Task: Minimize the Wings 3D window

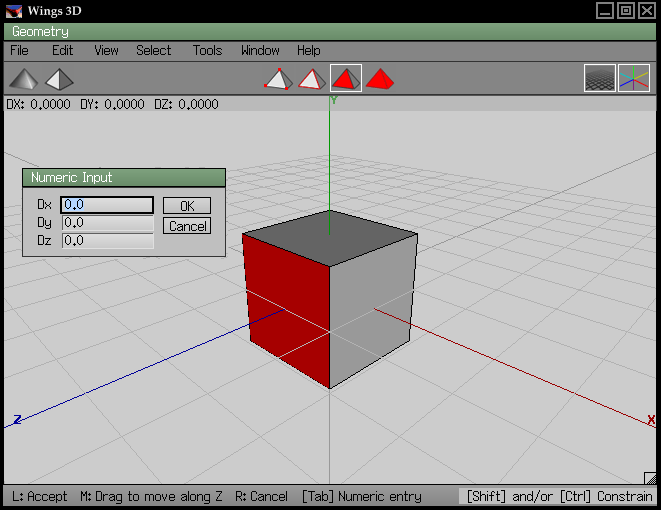Action: pos(605,11)
